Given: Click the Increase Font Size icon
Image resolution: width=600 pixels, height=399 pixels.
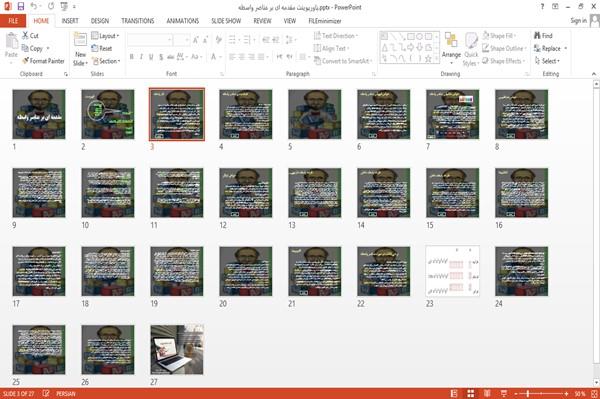Looking at the screenshot, I should click(196, 40).
